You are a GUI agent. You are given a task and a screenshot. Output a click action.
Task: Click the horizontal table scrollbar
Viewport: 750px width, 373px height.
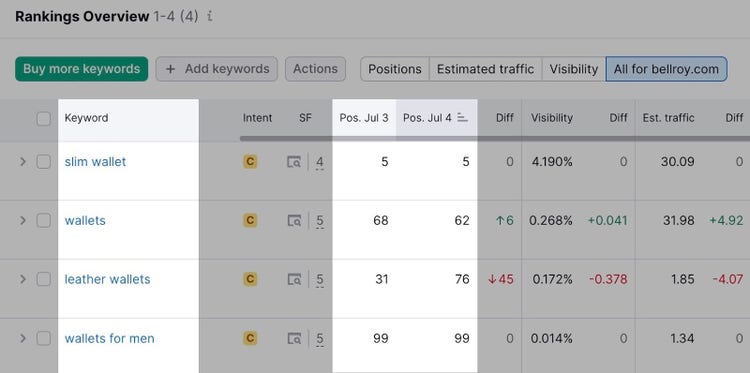tap(495, 139)
